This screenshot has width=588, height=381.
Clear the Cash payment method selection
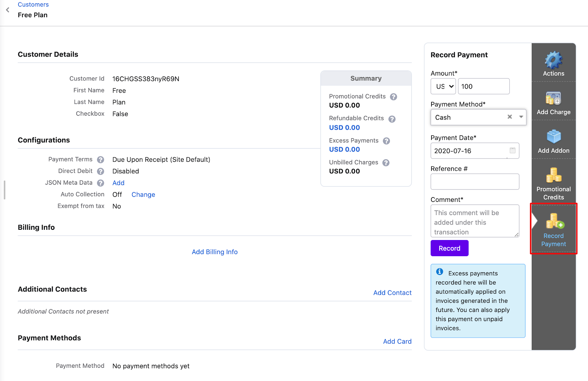pyautogui.click(x=509, y=117)
